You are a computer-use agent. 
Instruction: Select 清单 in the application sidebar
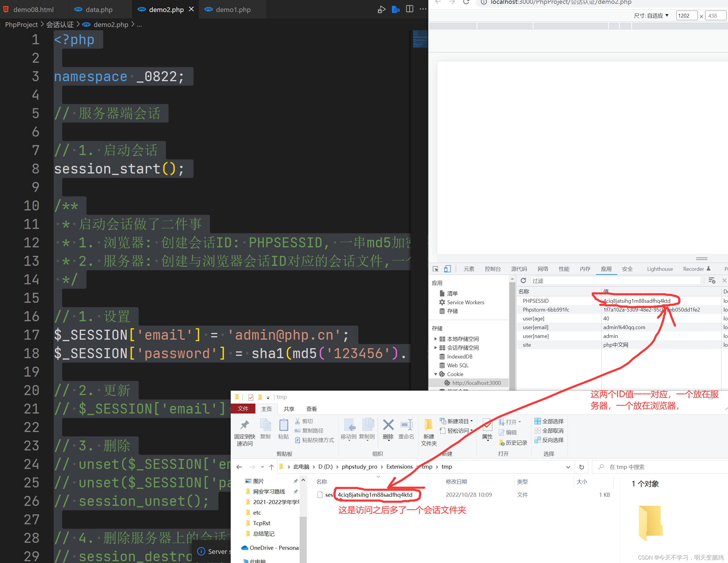click(452, 293)
